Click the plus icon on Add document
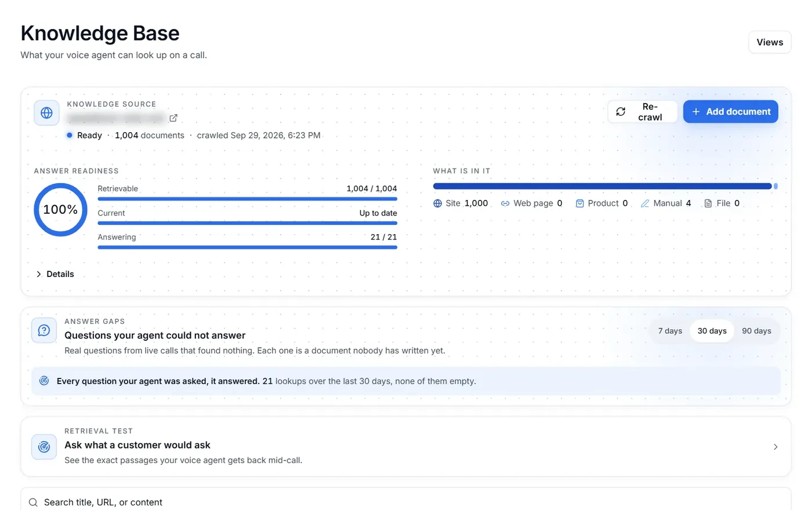The width and height of the screenshot is (812, 510). [696, 112]
